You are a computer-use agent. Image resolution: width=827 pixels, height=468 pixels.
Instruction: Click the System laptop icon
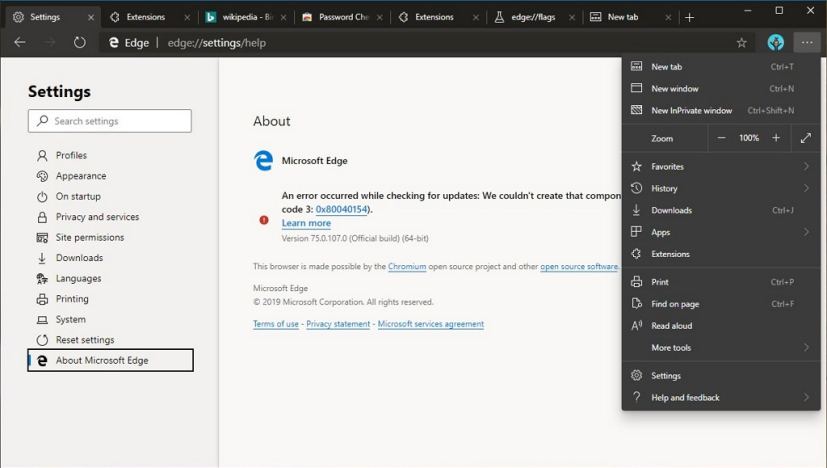coord(42,320)
